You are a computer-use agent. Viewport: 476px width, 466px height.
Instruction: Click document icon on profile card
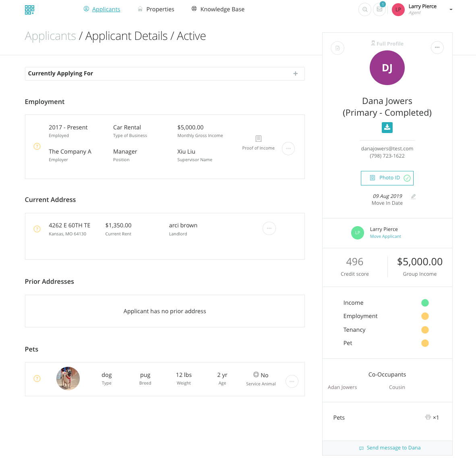(337, 48)
